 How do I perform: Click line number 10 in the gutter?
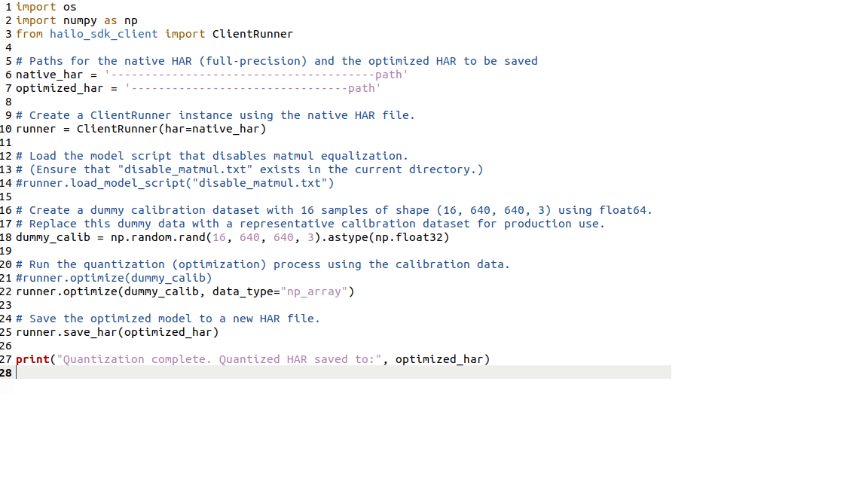pos(6,129)
